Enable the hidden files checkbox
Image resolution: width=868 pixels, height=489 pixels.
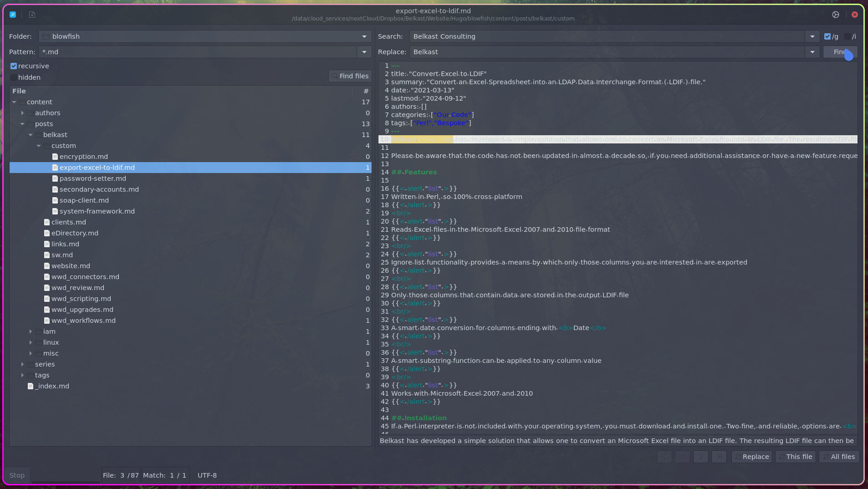14,77
